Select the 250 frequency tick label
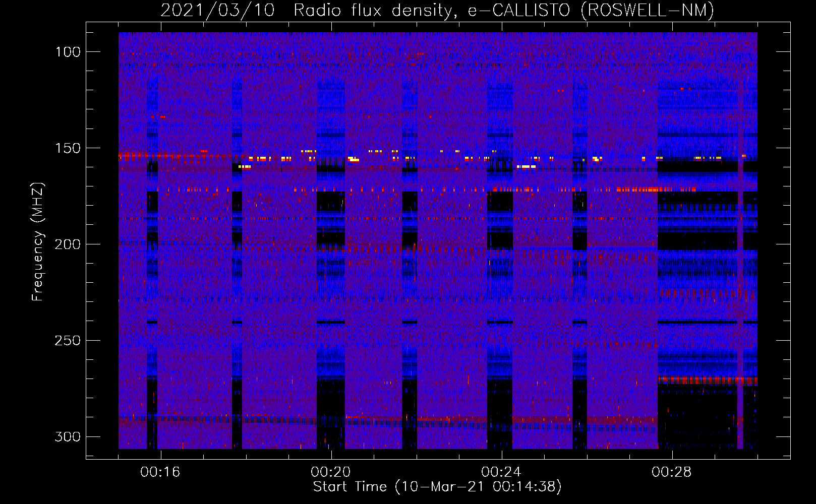This screenshot has height=504, width=816. pyautogui.click(x=68, y=341)
